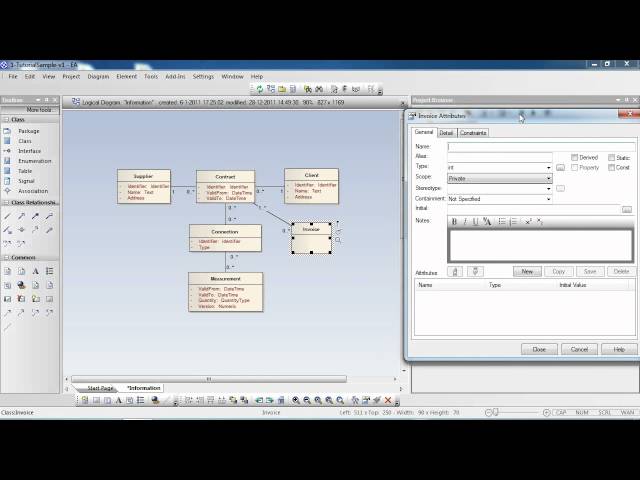Image resolution: width=640 pixels, height=480 pixels.
Task: Select the Contract class on diagram
Action: pyautogui.click(x=226, y=187)
